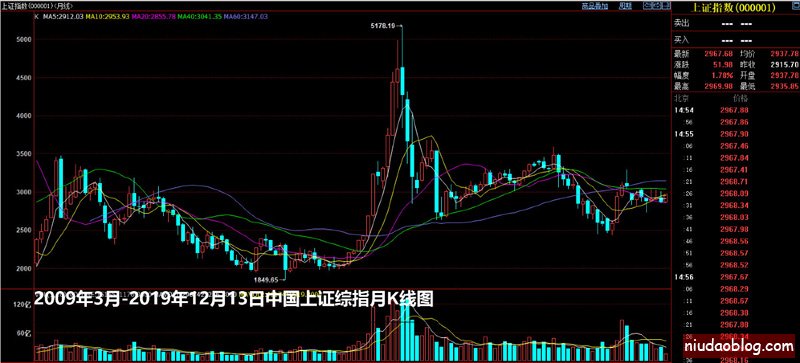Select the MA40 moving average label
800x363 pixels.
[x=200, y=16]
